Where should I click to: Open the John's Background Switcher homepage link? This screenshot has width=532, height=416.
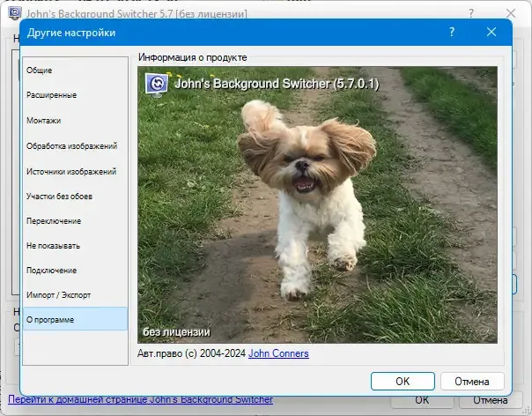click(140, 399)
